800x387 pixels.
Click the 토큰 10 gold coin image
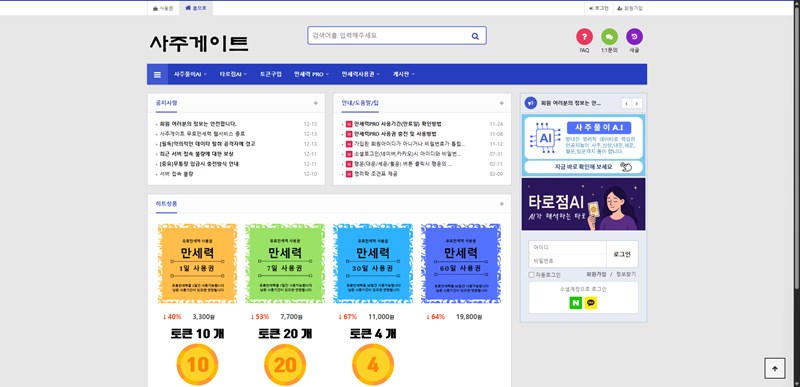(x=197, y=365)
